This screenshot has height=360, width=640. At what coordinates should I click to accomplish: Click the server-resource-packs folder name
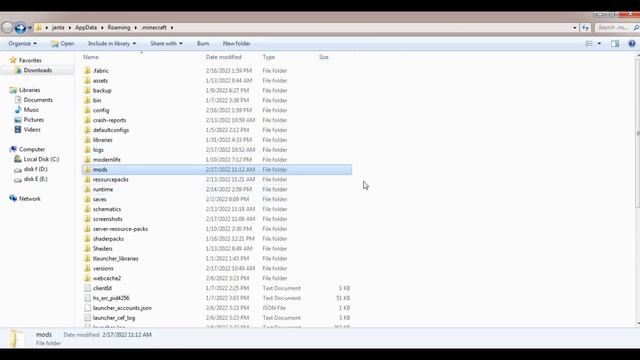pos(120,229)
